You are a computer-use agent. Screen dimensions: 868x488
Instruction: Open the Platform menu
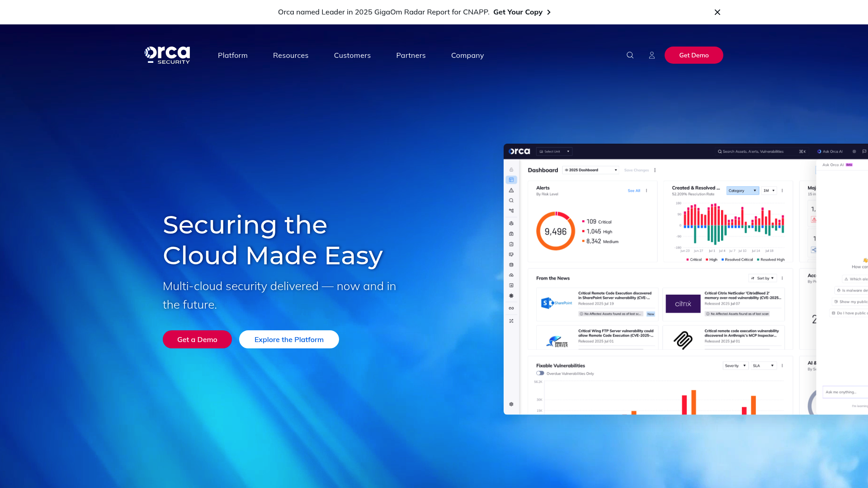click(x=233, y=55)
